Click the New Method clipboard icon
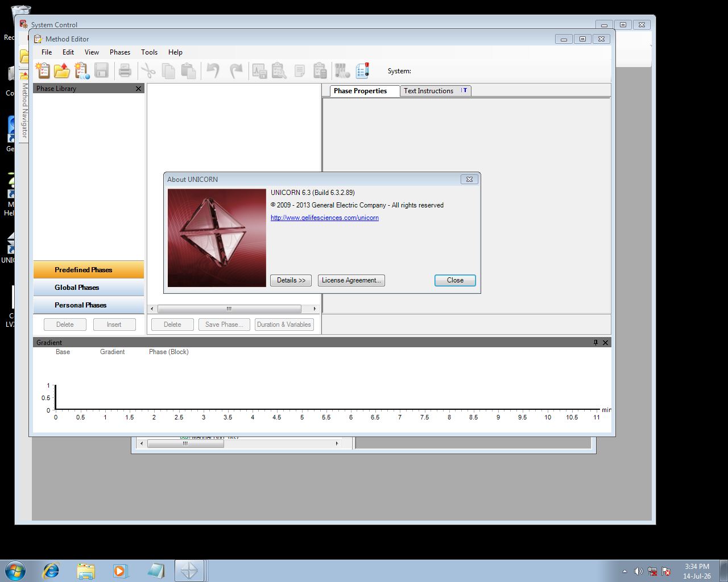Screen dimensions: 728x582 pos(43,70)
